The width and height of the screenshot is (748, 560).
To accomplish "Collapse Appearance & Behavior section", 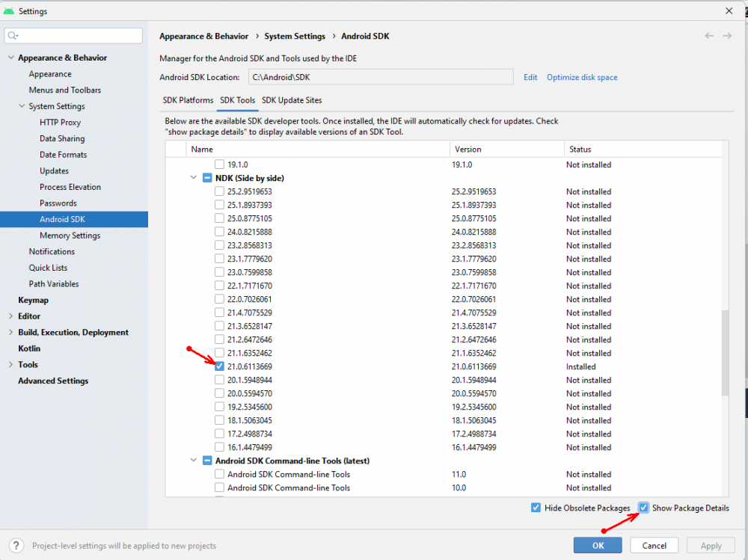I will pyautogui.click(x=11, y=58).
